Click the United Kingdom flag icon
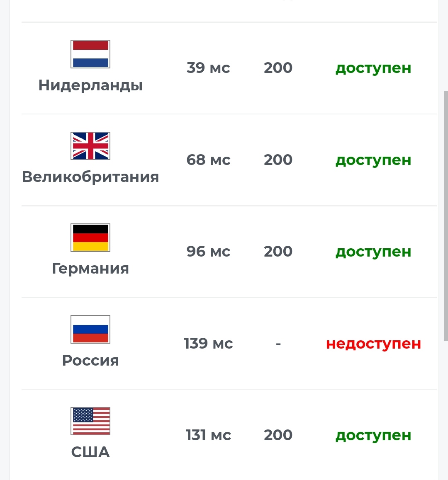The width and height of the screenshot is (448, 480). tap(90, 146)
